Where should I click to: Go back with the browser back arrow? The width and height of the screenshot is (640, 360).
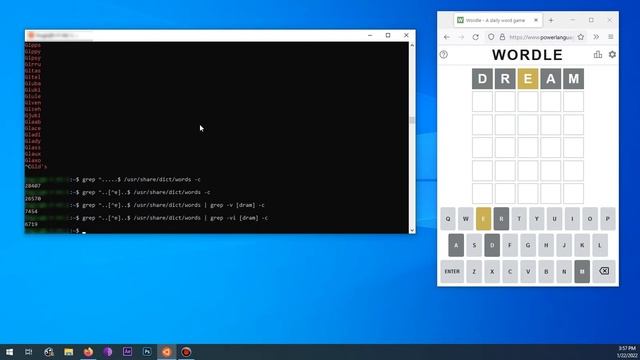pyautogui.click(x=447, y=37)
